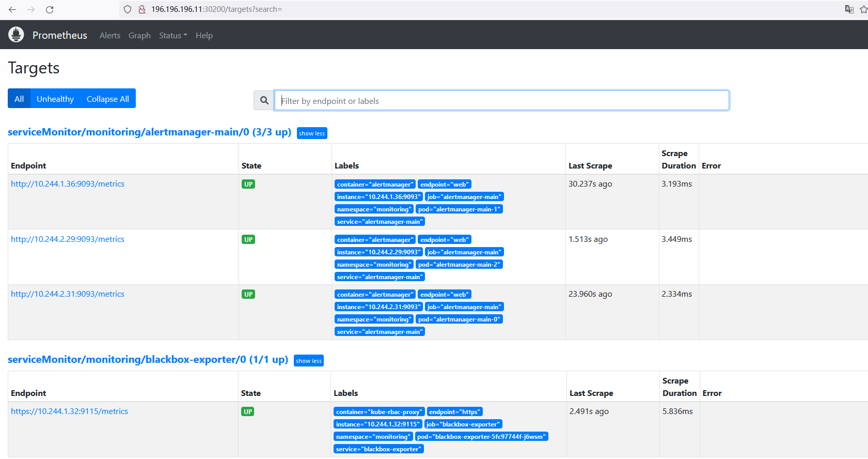Select label pod="alertmanager-main-1"
868x459 pixels.
(x=459, y=209)
